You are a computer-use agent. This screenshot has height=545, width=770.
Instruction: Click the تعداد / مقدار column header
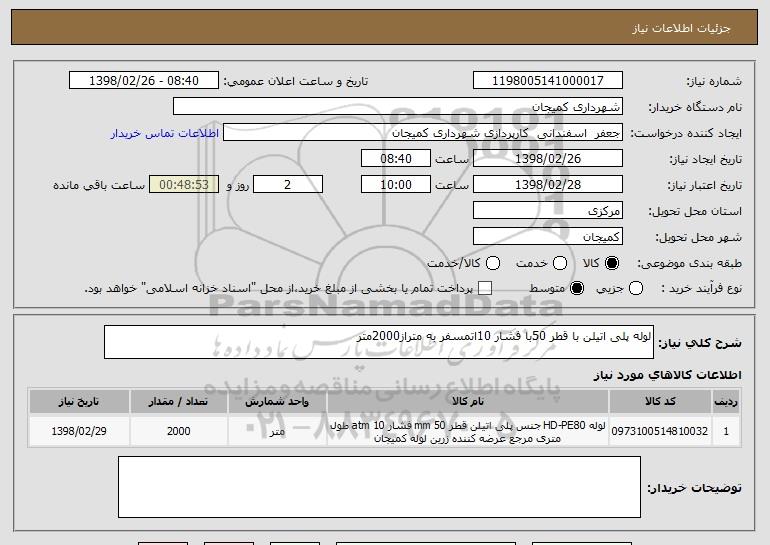(178, 402)
